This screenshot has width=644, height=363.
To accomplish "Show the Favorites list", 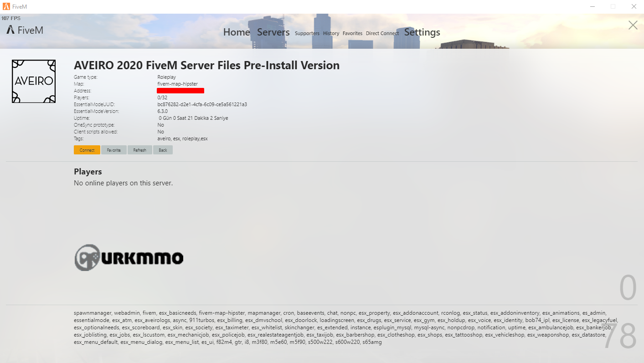I will pyautogui.click(x=352, y=33).
